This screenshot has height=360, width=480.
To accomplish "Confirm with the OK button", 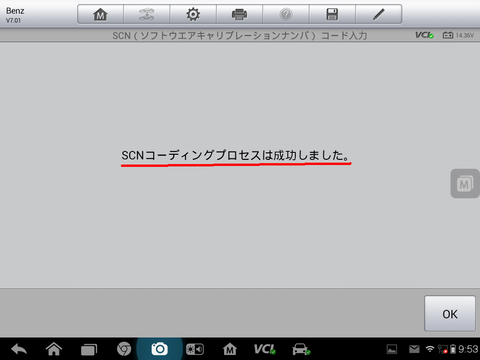I will 450,314.
